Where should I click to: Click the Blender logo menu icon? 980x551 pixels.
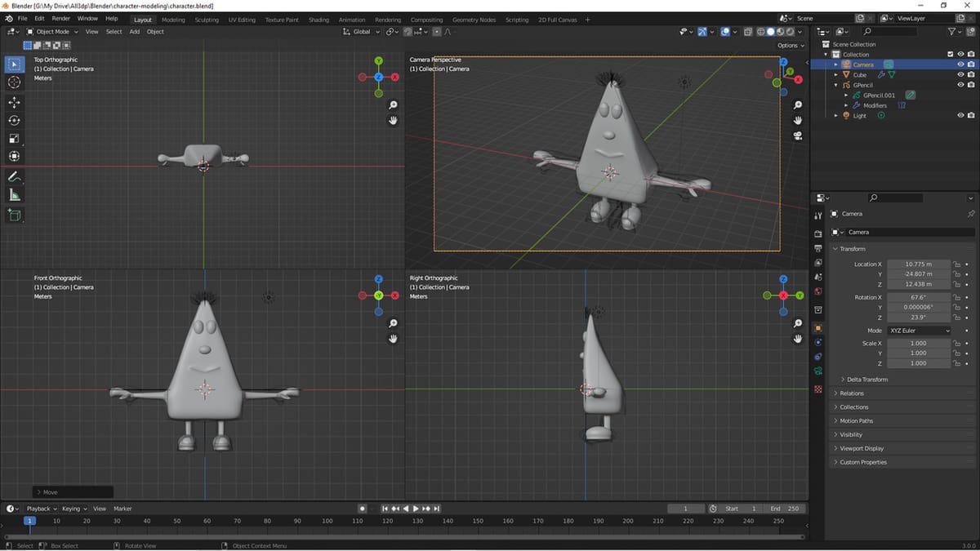8,18
